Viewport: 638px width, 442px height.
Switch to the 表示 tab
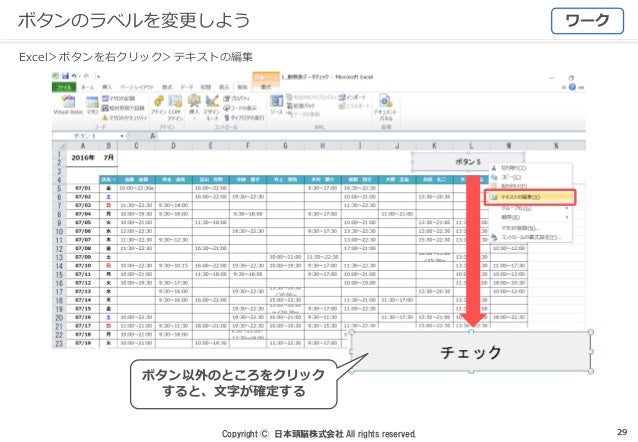click(x=224, y=87)
